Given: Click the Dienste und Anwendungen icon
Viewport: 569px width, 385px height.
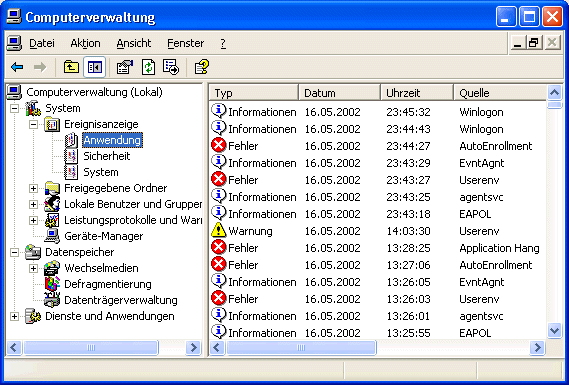Looking at the screenshot, I should pyautogui.click(x=33, y=316).
